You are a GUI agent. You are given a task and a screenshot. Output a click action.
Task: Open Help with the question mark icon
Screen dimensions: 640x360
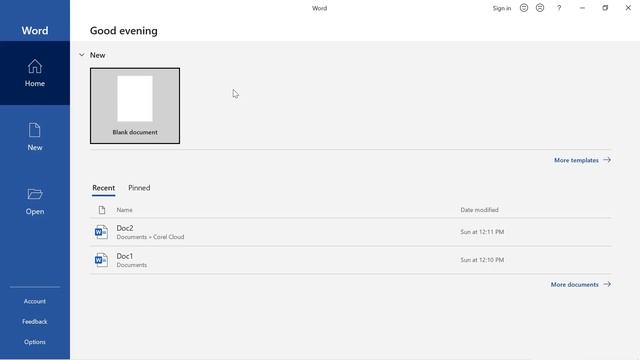point(559,8)
